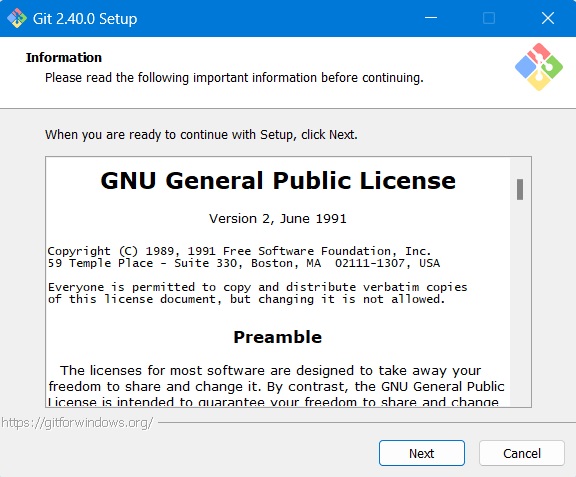576x477 pixels.
Task: Close the Git Setup window
Action: (548, 18)
